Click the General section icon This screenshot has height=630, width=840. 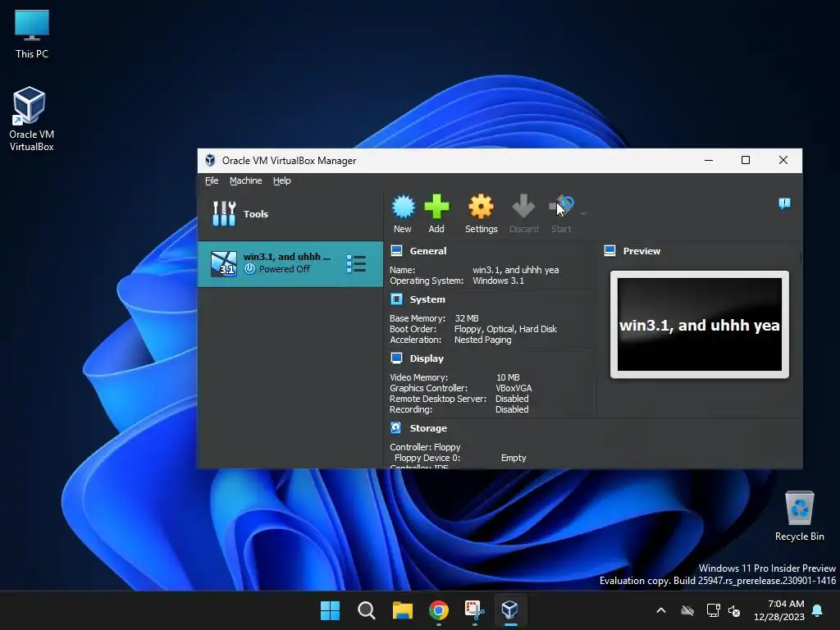pos(396,251)
